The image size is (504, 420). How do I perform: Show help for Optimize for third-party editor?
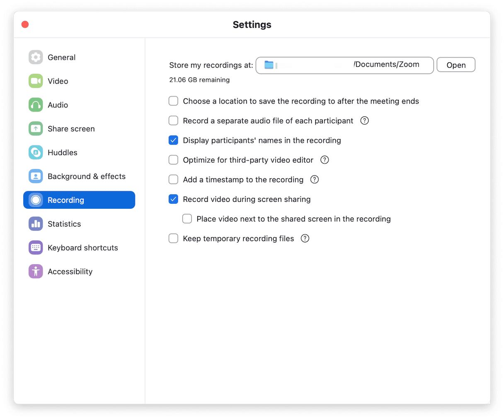pyautogui.click(x=325, y=160)
